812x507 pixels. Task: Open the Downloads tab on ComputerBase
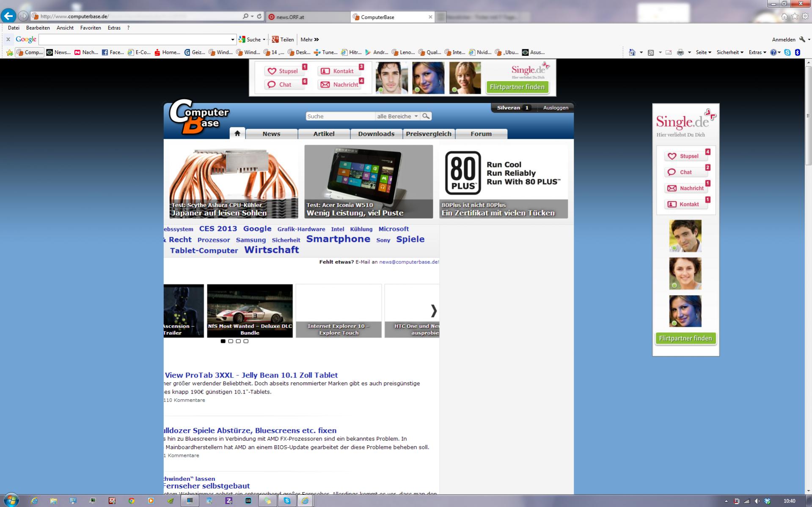pyautogui.click(x=376, y=134)
